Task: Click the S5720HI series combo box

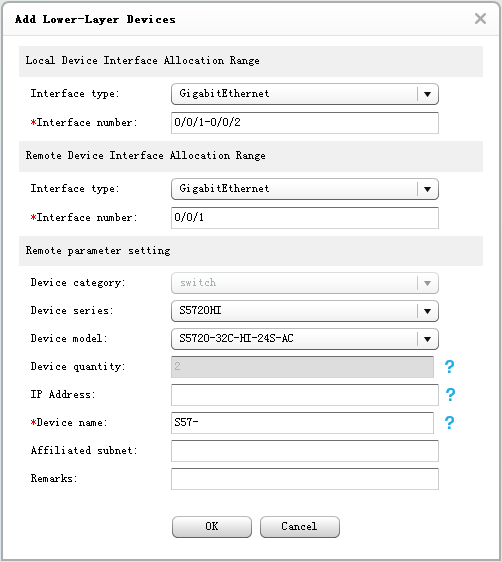Action: click(x=305, y=311)
